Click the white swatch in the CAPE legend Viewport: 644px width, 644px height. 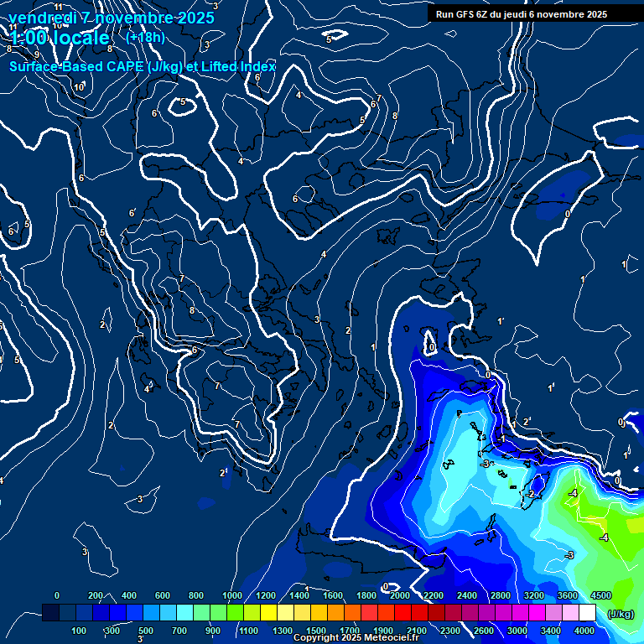tap(587, 612)
